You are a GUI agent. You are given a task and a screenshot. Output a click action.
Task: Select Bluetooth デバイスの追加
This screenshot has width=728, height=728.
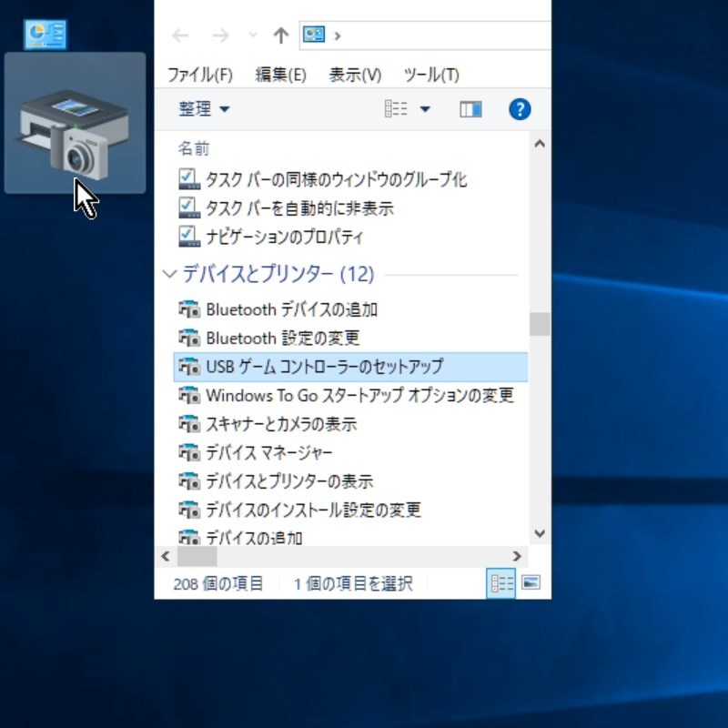click(x=291, y=309)
